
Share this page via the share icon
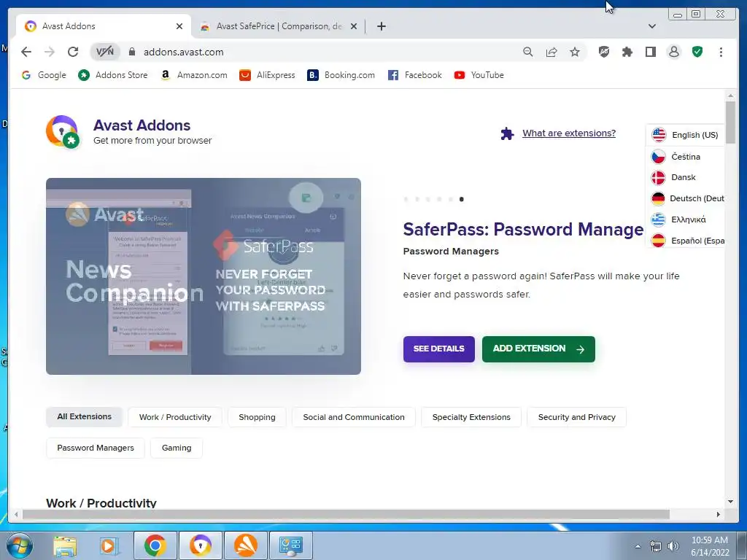coord(551,52)
